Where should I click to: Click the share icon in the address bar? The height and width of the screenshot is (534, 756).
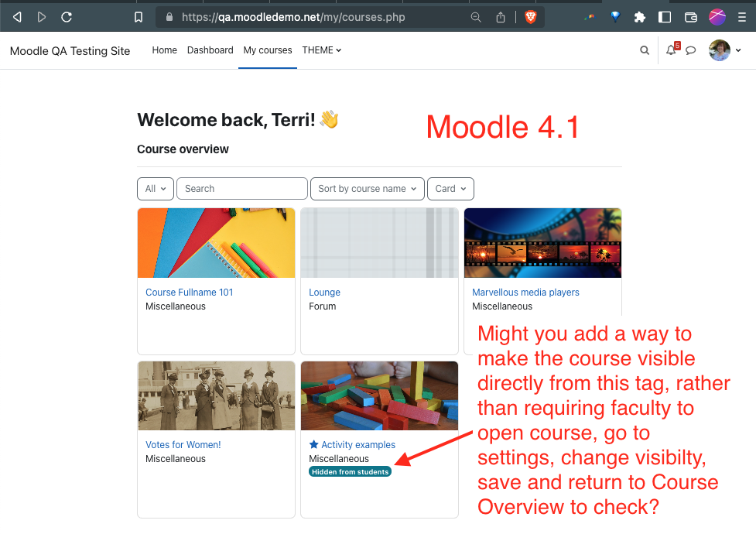coord(501,17)
